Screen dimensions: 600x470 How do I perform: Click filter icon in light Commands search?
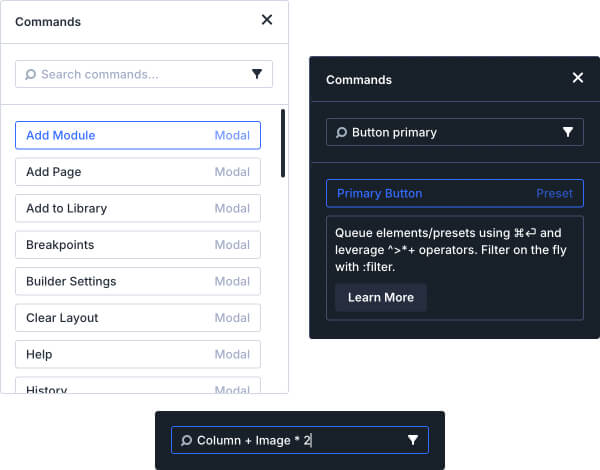click(257, 74)
